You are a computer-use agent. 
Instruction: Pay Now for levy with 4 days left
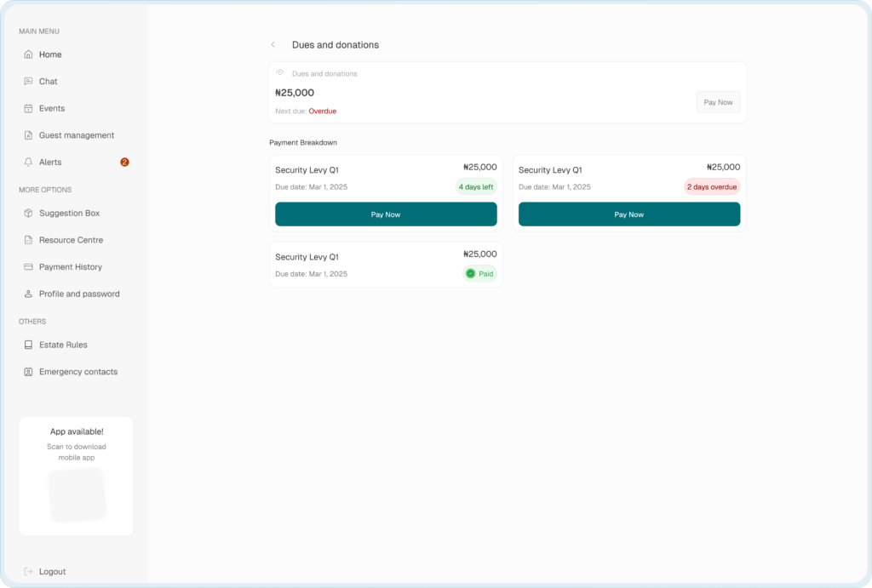click(386, 214)
